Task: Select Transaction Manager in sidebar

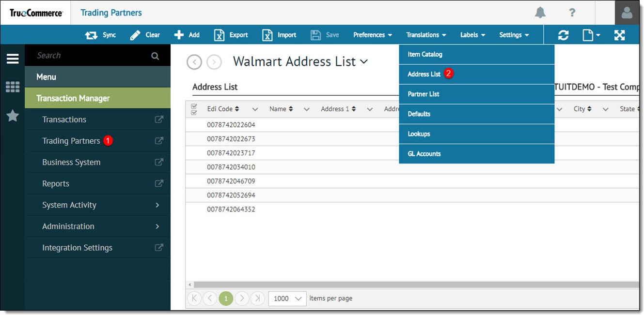Action: coord(98,98)
